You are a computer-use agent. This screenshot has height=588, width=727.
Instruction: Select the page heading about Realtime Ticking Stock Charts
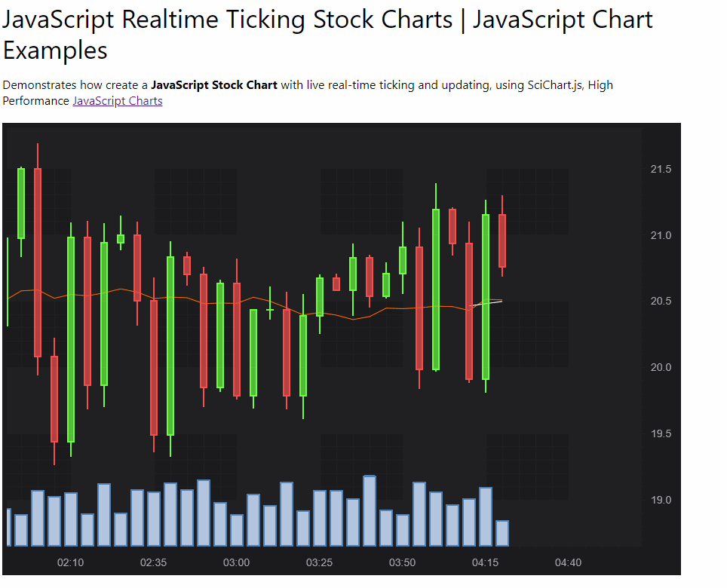324,20
